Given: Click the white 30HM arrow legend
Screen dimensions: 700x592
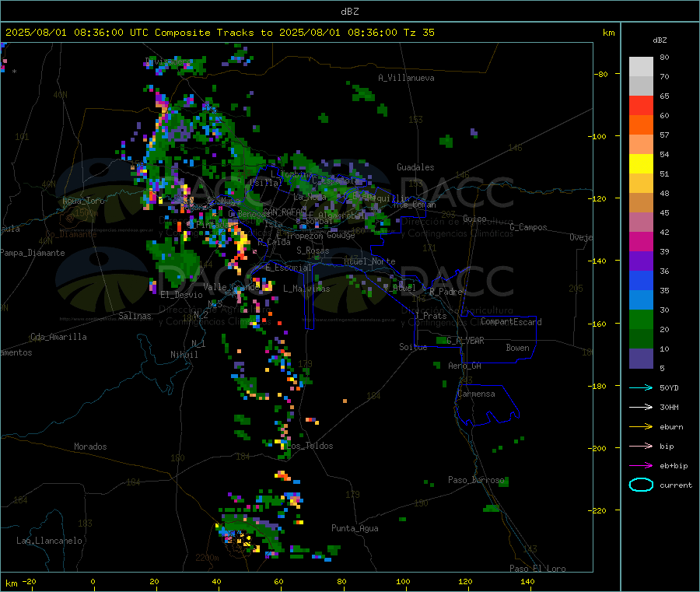Looking at the screenshot, I should tap(641, 407).
